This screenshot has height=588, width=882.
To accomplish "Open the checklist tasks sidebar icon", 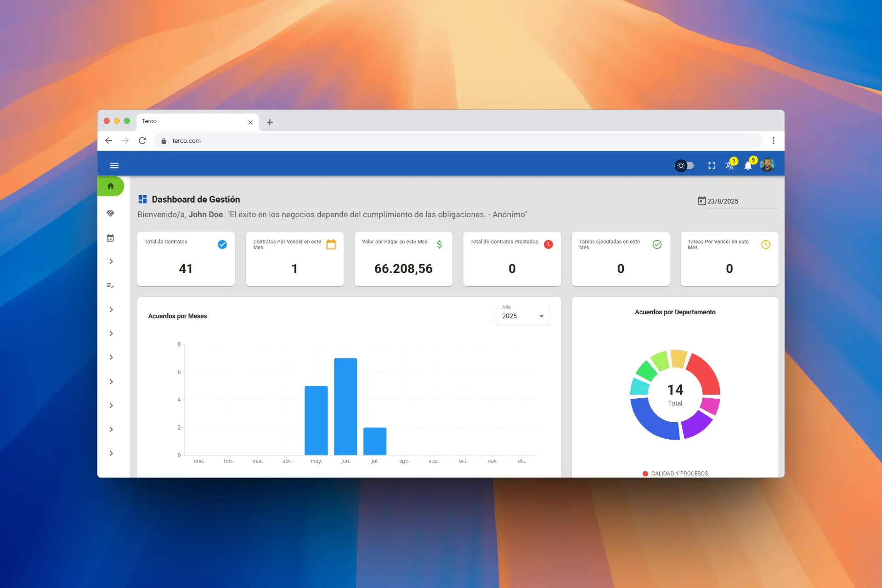I will pos(110,286).
